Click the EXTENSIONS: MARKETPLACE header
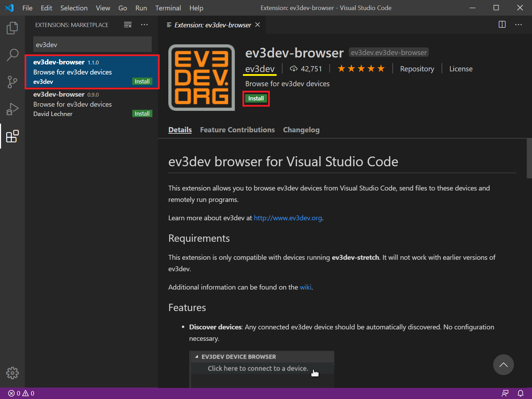532x399 pixels. pos(72,25)
